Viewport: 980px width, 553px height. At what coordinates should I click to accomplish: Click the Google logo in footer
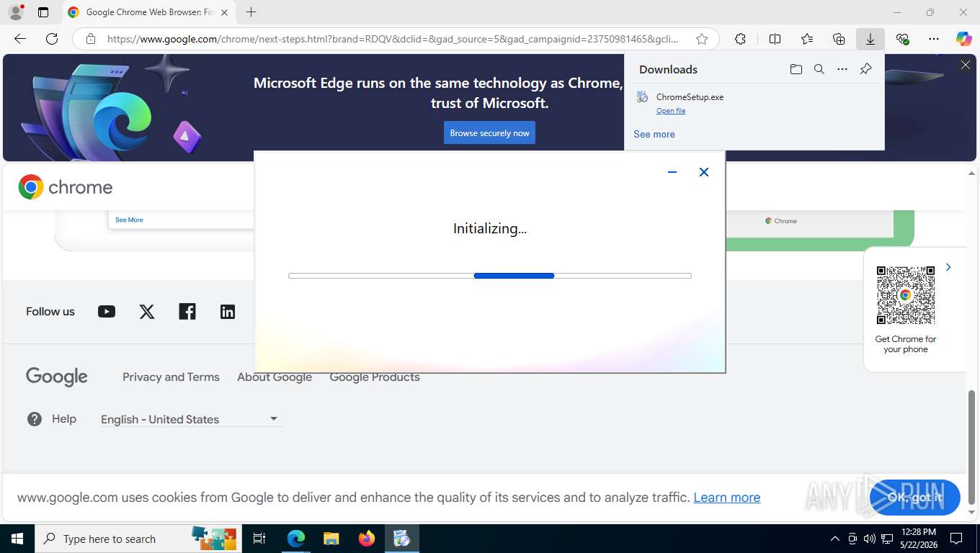pyautogui.click(x=57, y=377)
